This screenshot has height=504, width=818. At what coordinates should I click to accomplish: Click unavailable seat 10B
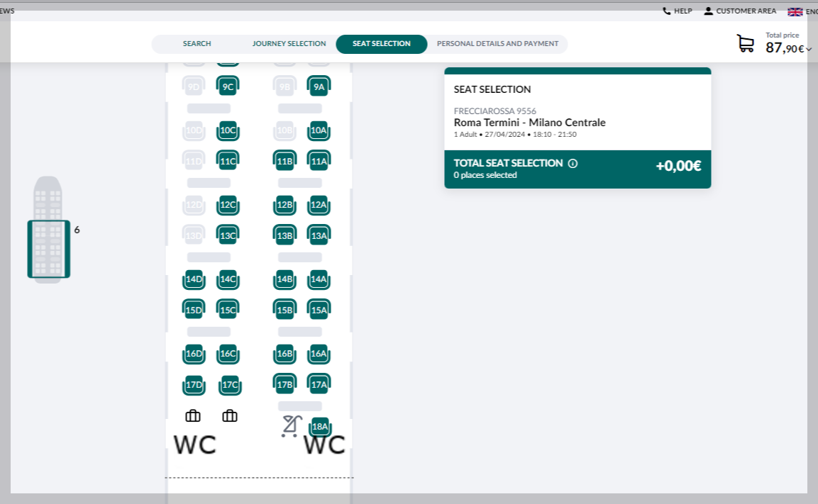284,131
